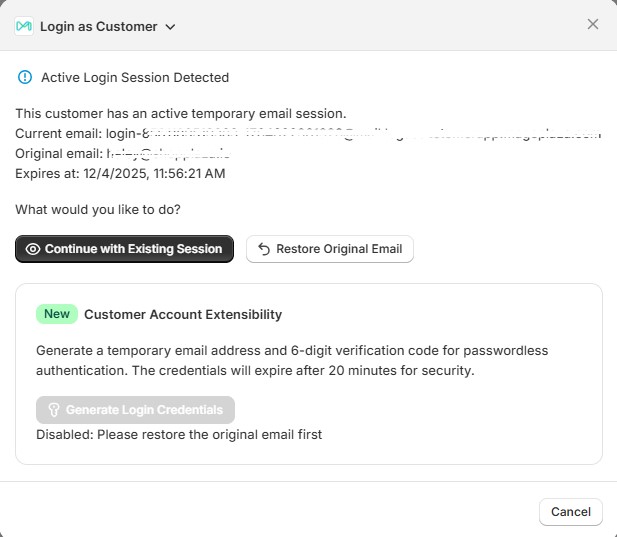Click the blue info alert icon
The width and height of the screenshot is (617, 537).
point(25,77)
